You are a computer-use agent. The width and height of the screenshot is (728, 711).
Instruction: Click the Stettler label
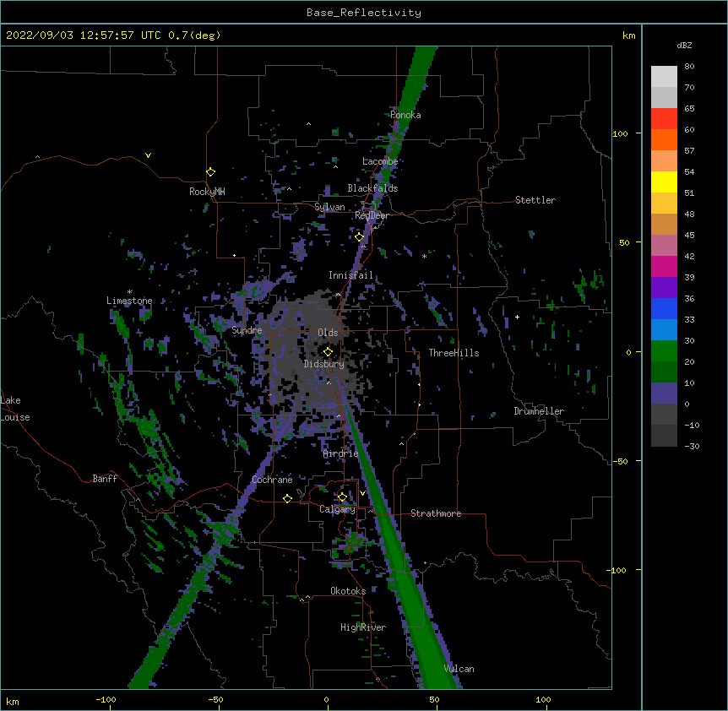pos(535,200)
